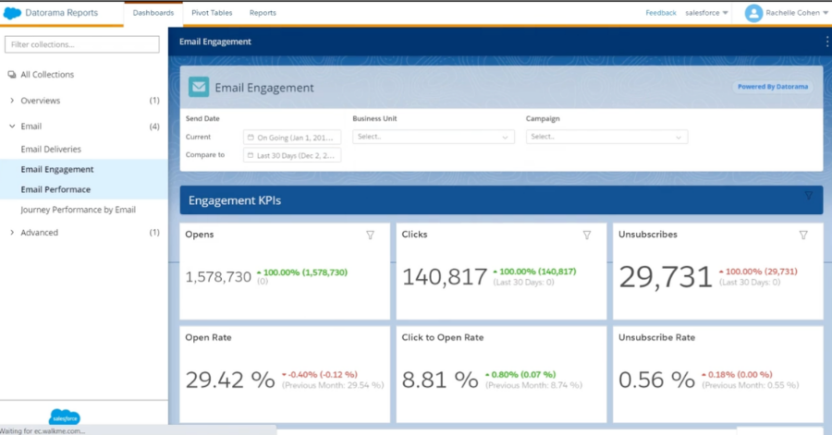This screenshot has height=435, width=832.
Task: Click the Clicks value 140,817
Action: (445, 276)
